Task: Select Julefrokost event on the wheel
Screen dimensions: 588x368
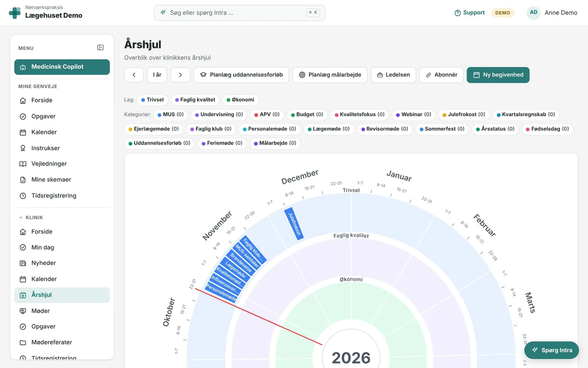Action: pyautogui.click(x=294, y=224)
